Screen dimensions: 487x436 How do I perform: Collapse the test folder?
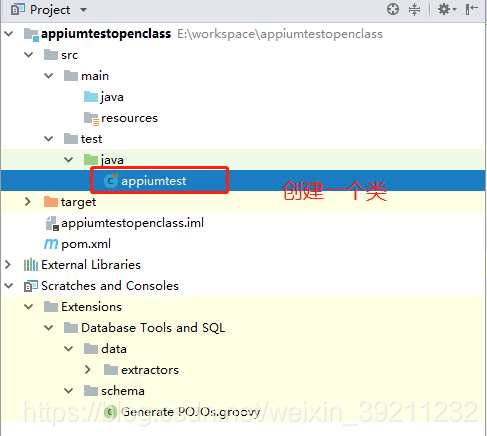coord(49,139)
